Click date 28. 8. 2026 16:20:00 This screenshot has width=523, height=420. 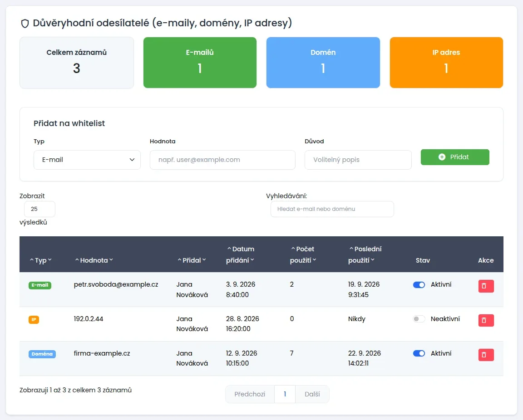coord(242,324)
